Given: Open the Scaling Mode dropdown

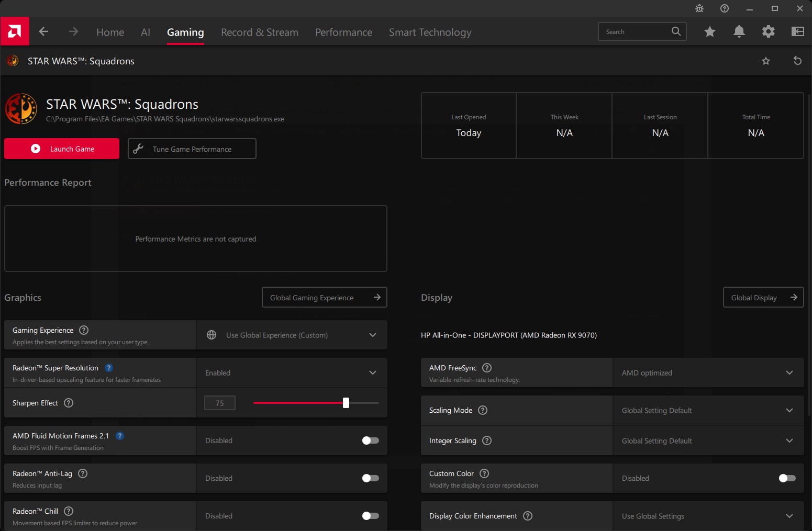Looking at the screenshot, I should (x=708, y=410).
